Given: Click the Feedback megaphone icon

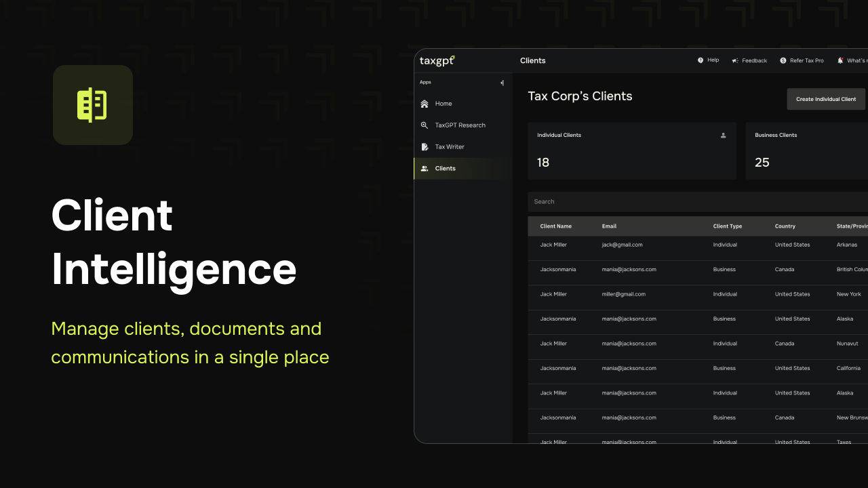Looking at the screenshot, I should click(x=735, y=60).
